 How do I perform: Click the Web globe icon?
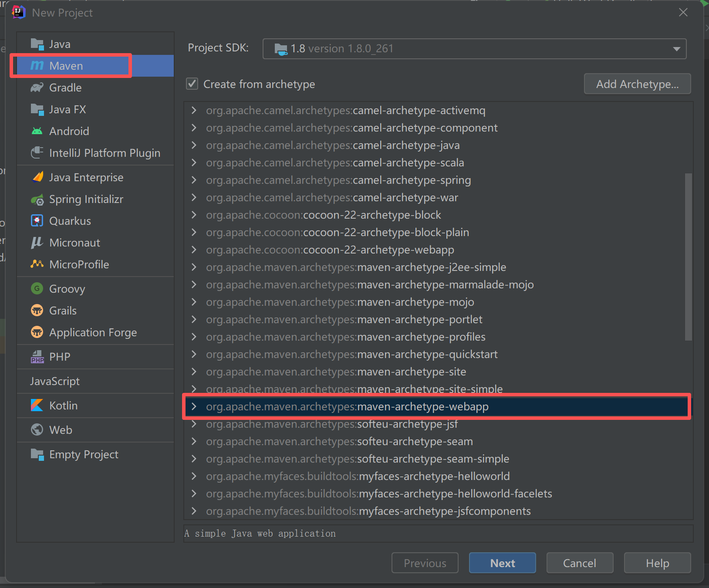[37, 430]
